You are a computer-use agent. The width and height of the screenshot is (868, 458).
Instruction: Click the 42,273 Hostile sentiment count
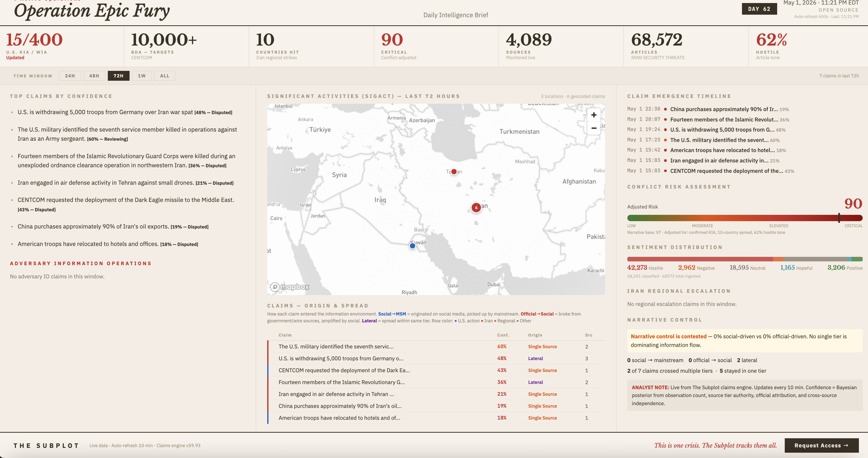(645, 267)
